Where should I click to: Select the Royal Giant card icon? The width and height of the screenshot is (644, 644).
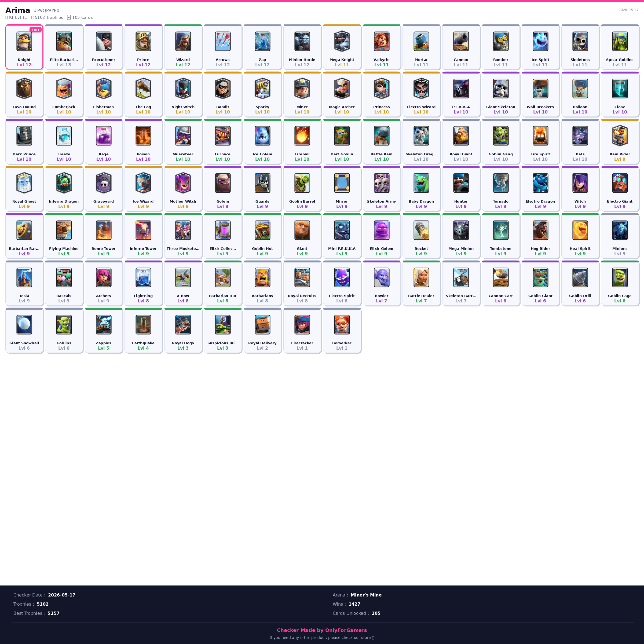pos(461,136)
